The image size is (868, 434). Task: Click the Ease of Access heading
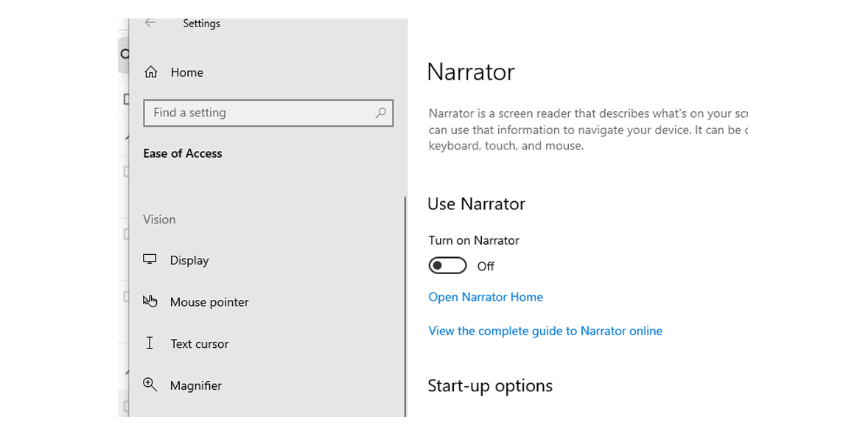182,153
